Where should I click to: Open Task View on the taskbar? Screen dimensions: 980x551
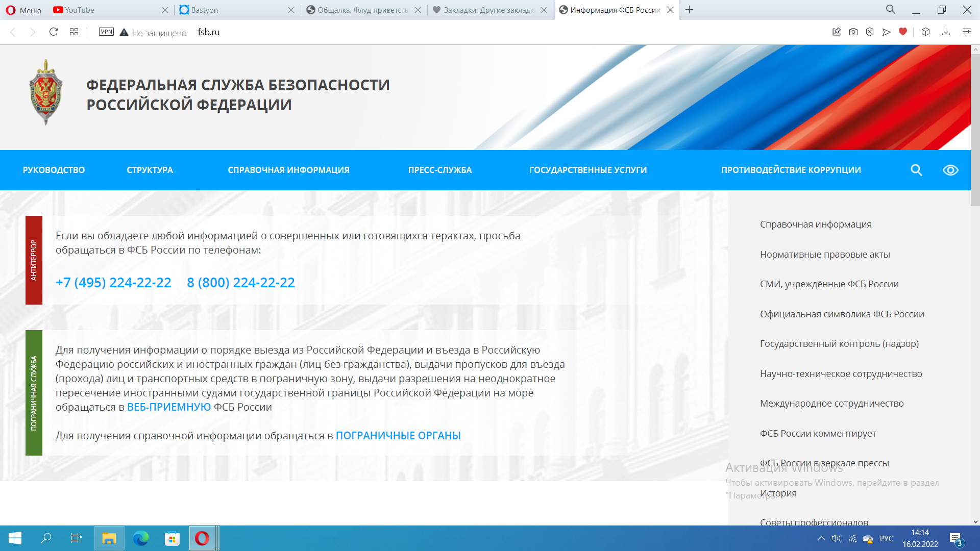coord(76,538)
